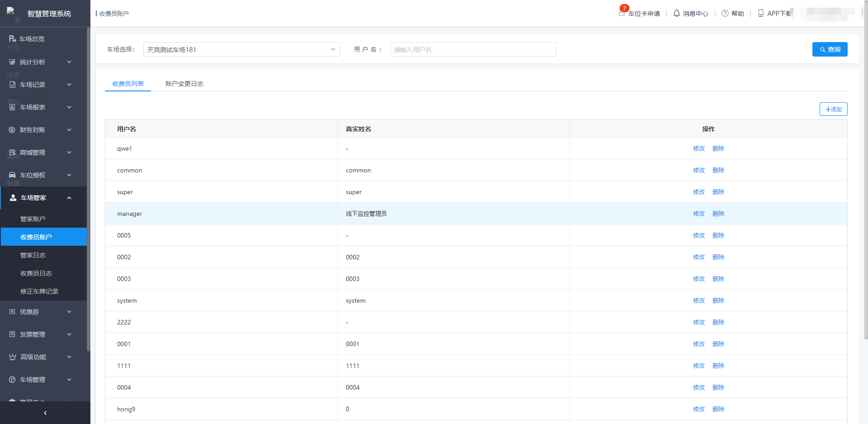This screenshot has height=424, width=868.
Task: Click 删除 for user 0005
Action: click(x=718, y=235)
